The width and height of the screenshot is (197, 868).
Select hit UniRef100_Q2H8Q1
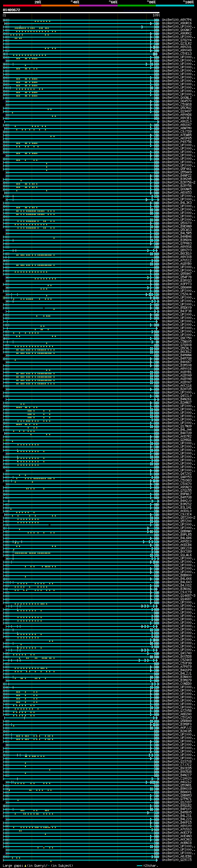(177, 440)
